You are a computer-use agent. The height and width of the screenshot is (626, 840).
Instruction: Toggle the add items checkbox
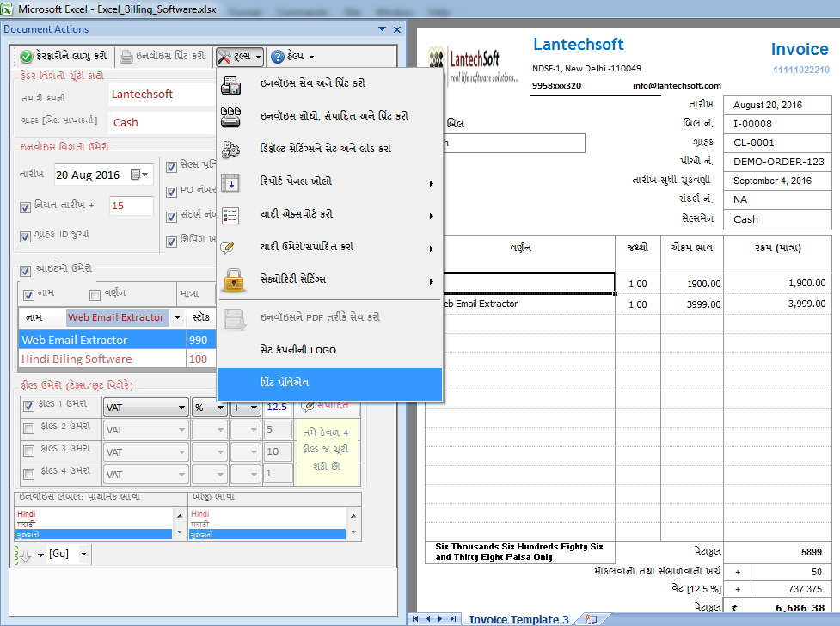25,271
